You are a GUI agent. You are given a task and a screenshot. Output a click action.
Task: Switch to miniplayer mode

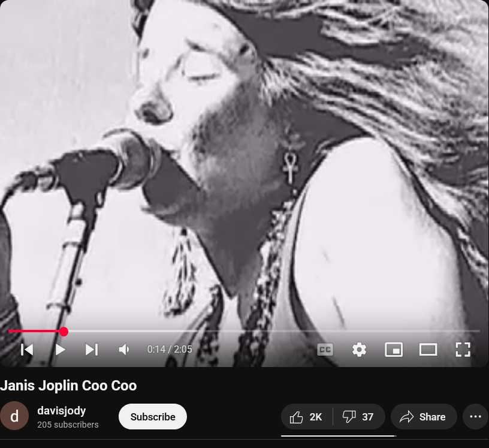tap(394, 350)
